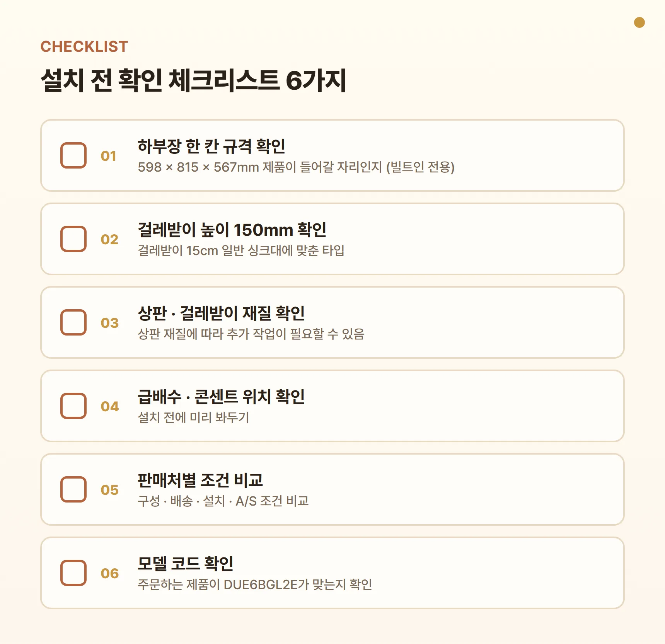
Task: Select the 구성 · 배송 · 설치 · A/S description
Action: [x=223, y=501]
